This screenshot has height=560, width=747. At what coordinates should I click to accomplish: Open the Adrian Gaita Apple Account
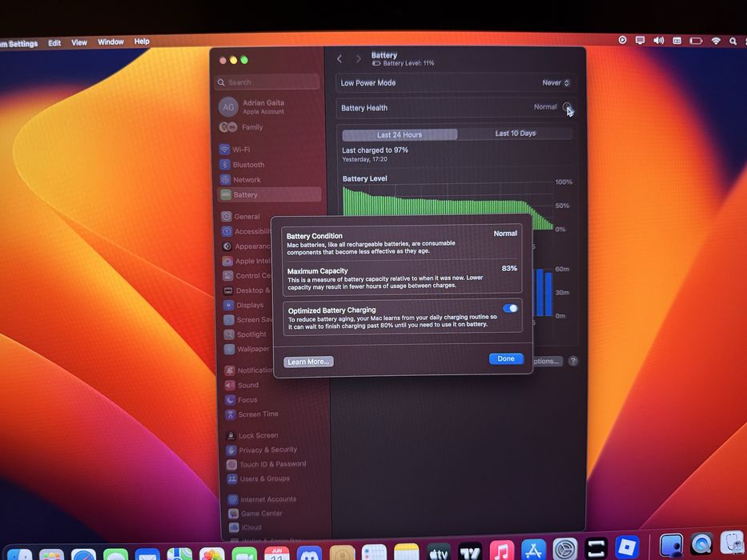(x=252, y=106)
